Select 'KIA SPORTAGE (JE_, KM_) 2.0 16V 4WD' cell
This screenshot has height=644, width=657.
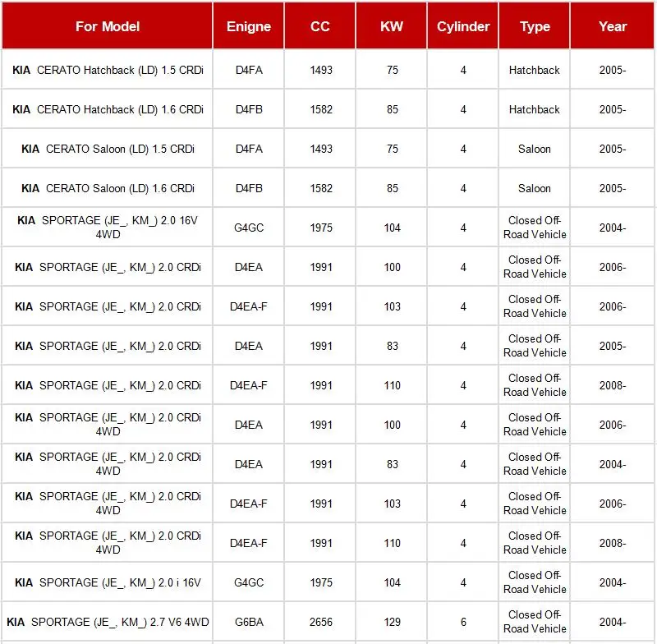pos(108,227)
